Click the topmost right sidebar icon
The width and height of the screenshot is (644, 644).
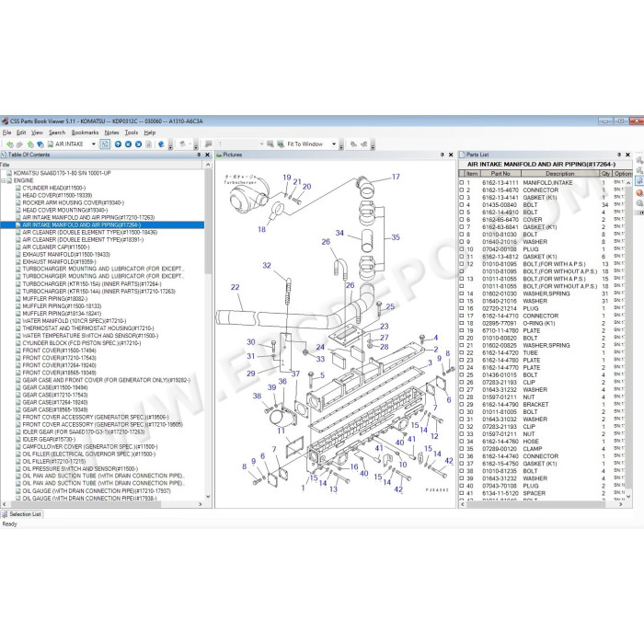[639, 159]
